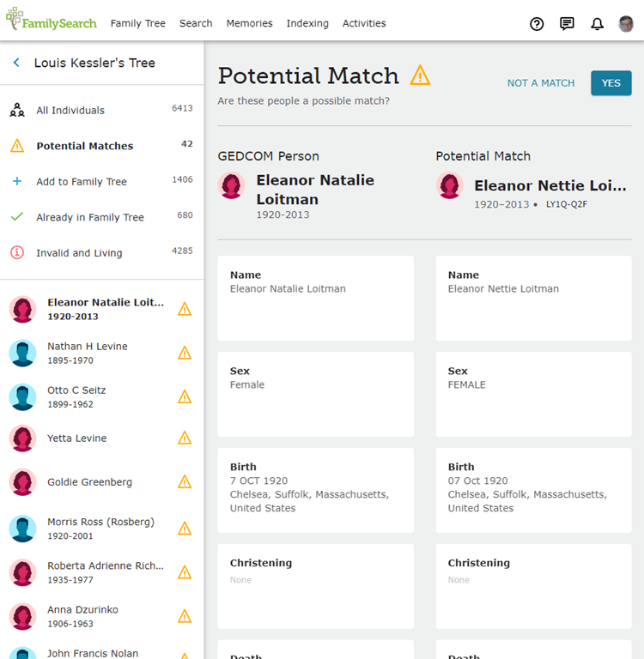Click the warning icon next to Yetta Levine

[x=185, y=438]
